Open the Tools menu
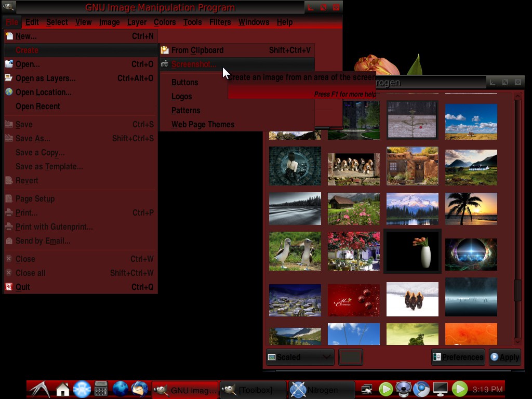Screen dimensions: 532x399 192,22
